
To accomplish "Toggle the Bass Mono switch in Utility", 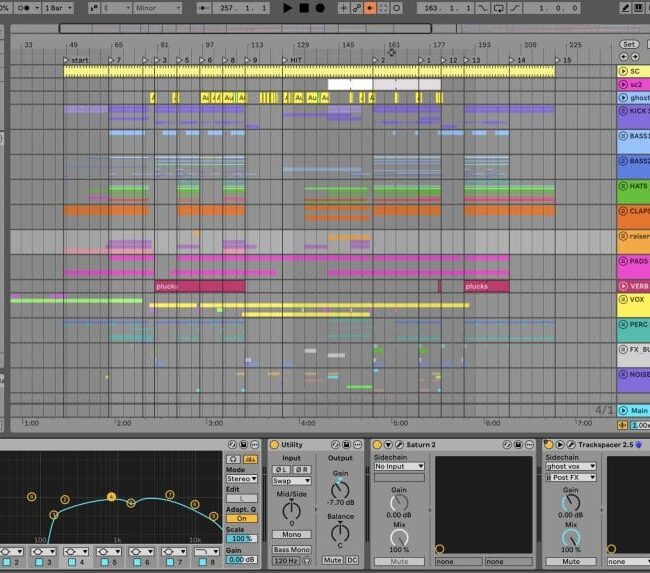I will [291, 550].
